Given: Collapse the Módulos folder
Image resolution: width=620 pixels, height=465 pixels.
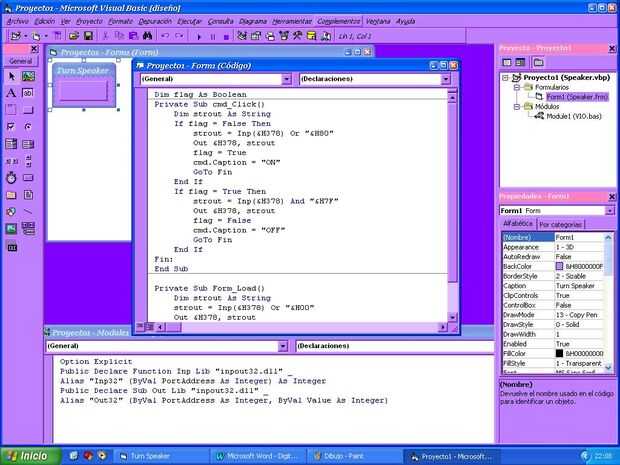Looking at the screenshot, I should coord(517,107).
